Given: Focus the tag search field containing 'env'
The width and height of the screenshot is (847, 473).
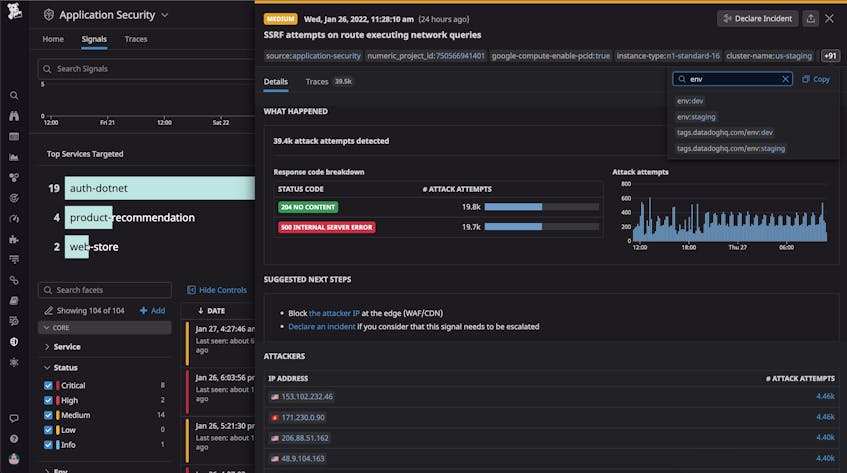Looking at the screenshot, I should (732, 79).
